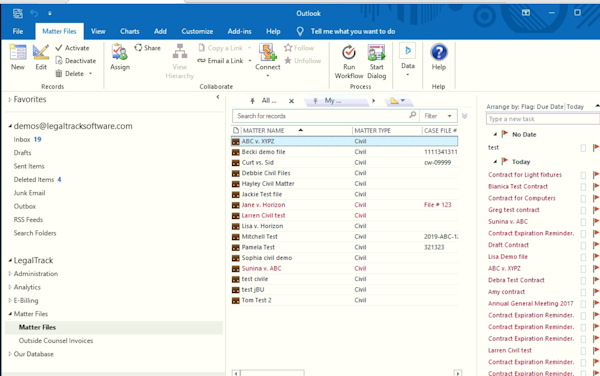Image resolution: width=600 pixels, height=376 pixels.
Task: Expand the Favorites section
Action: [x=10, y=99]
